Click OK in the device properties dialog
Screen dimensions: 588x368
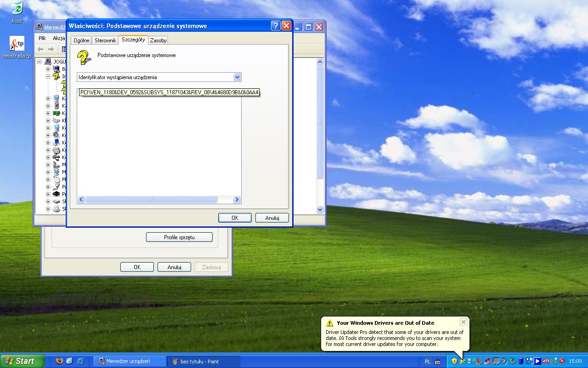pyautogui.click(x=235, y=218)
